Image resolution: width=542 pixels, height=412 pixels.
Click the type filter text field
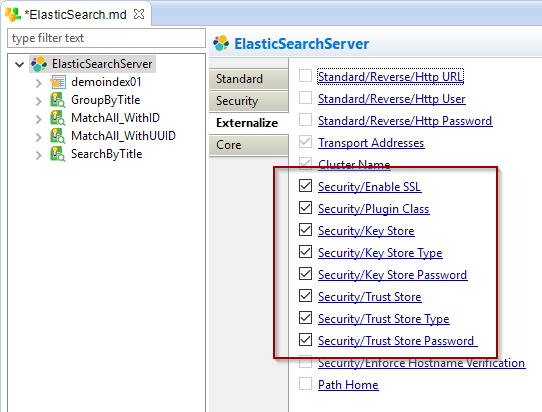pyautogui.click(x=106, y=38)
